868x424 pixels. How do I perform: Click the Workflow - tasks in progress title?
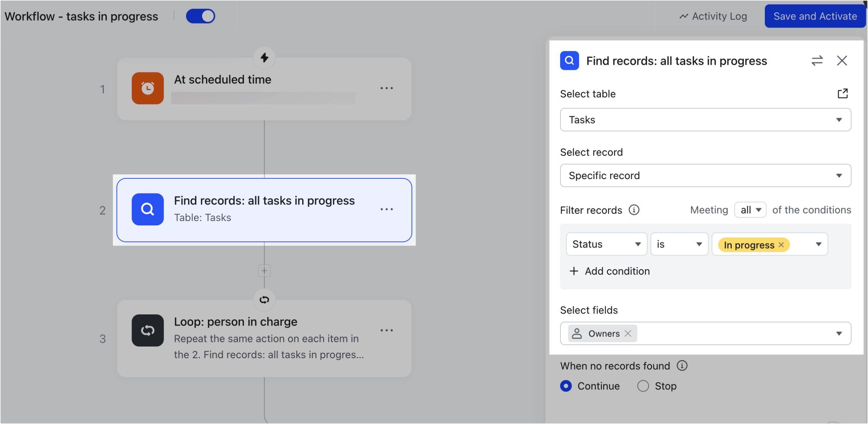81,16
